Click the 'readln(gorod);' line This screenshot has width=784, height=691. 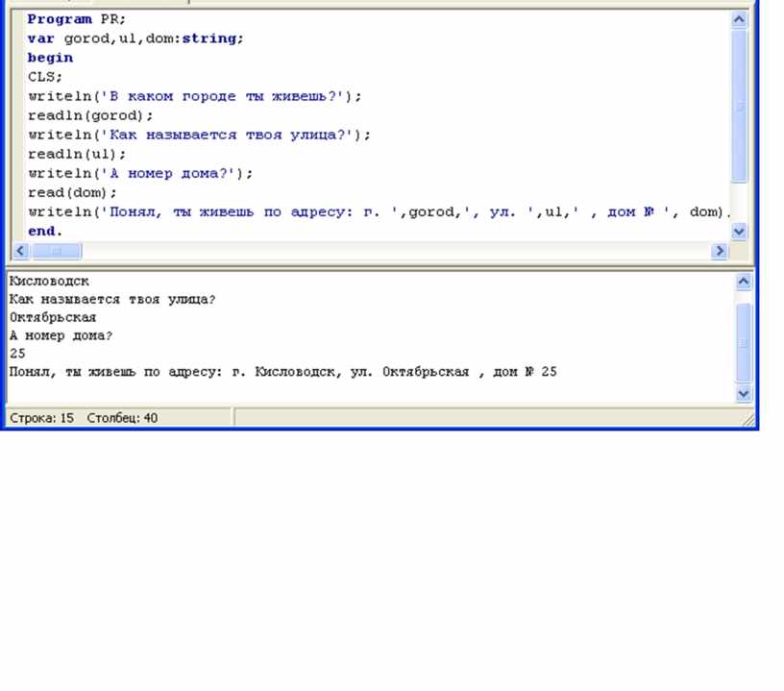tap(90, 115)
